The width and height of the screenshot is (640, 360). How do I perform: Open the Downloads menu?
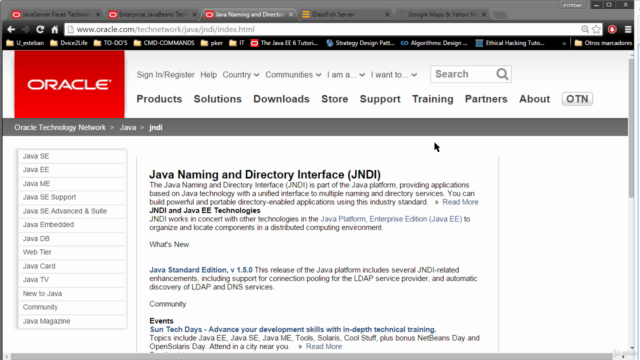click(281, 99)
